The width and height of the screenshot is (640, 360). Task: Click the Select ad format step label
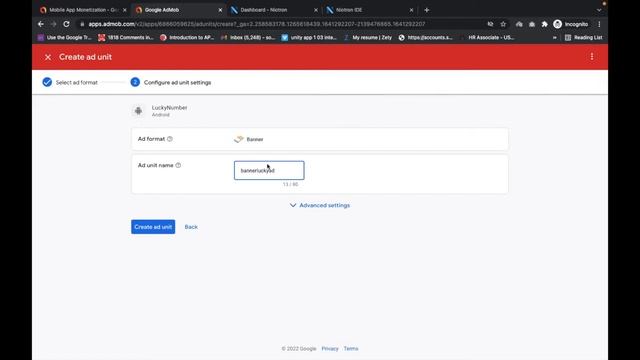77,82
